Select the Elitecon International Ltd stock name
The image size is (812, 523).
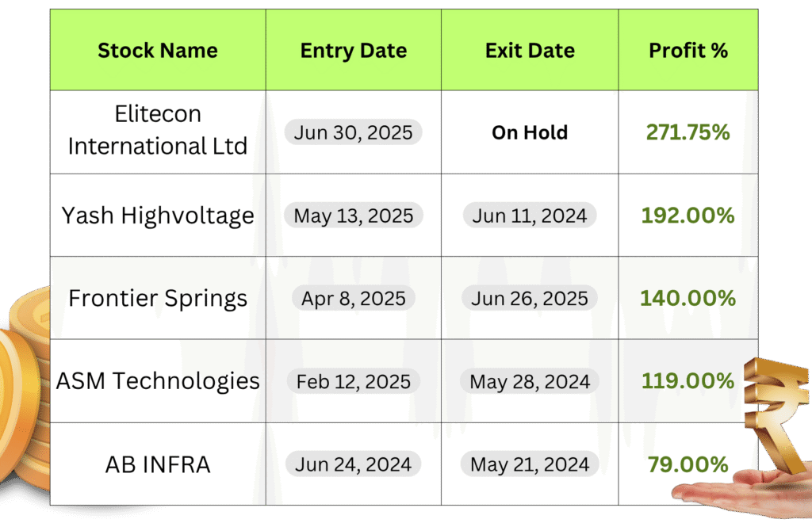(158, 130)
